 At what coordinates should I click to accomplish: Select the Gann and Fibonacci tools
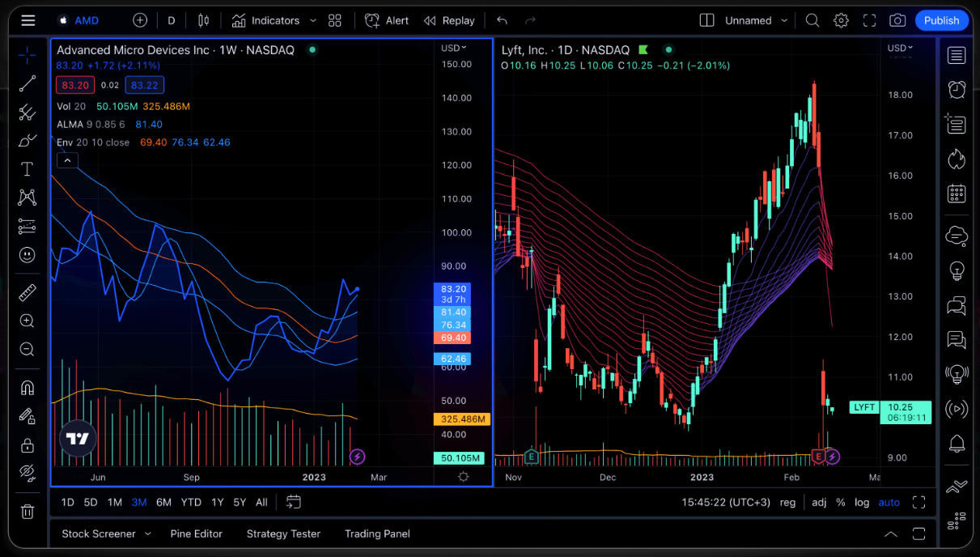(27, 112)
